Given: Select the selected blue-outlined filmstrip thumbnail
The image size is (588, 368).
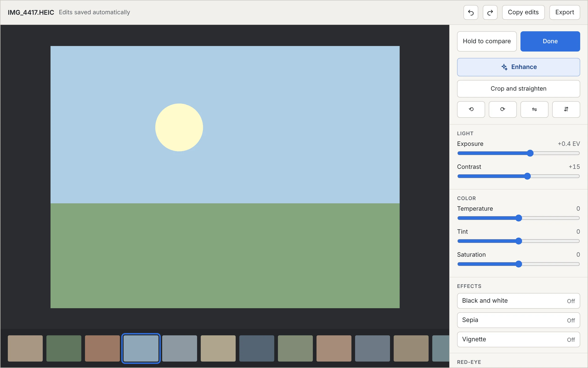Looking at the screenshot, I should [141, 348].
